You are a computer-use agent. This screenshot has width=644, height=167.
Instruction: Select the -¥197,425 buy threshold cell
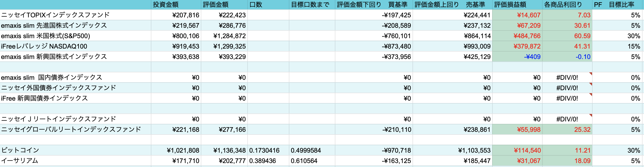point(374,15)
